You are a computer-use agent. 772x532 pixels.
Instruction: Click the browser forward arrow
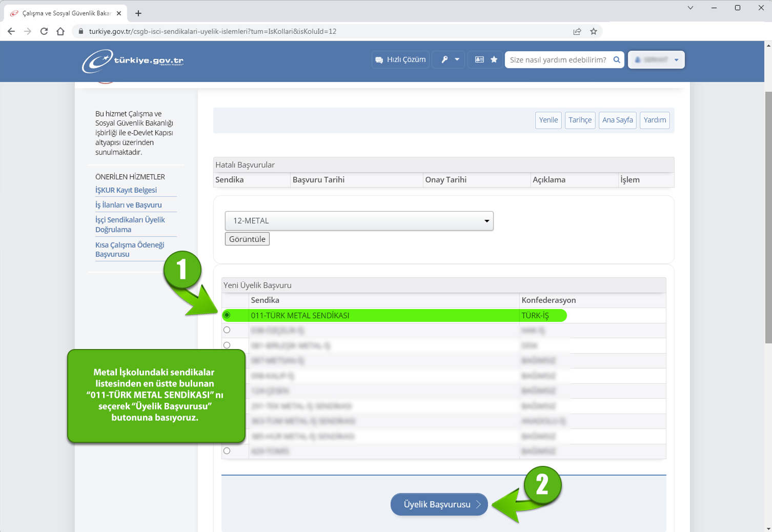coord(28,31)
